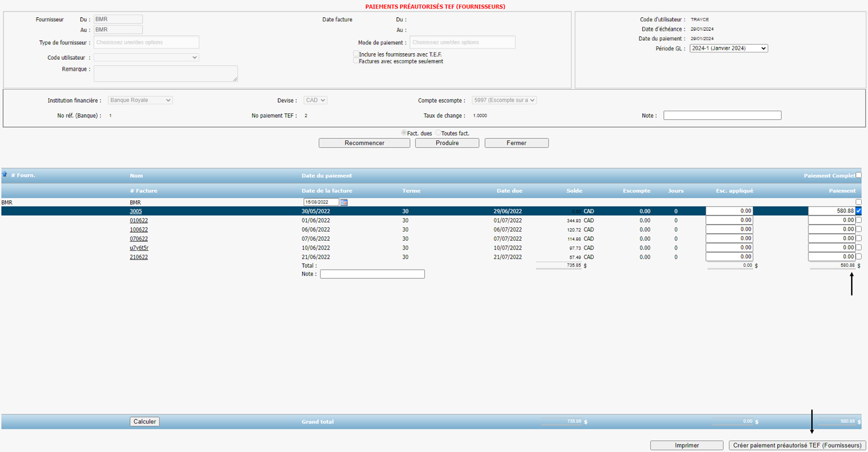Screen dimensions: 868x452
Task: Click the sort arrow icon beside # Fourn.
Action: [5, 174]
